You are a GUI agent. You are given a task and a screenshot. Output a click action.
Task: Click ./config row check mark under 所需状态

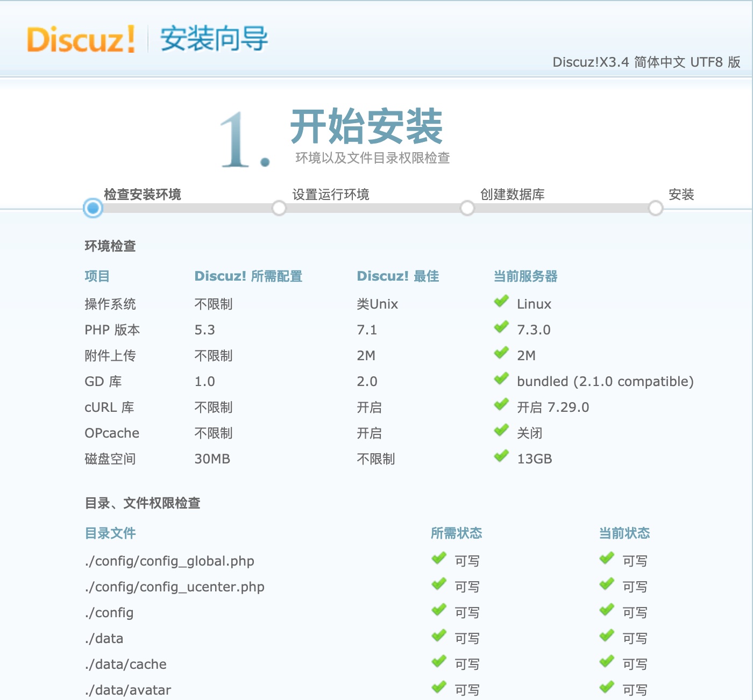[x=439, y=610]
